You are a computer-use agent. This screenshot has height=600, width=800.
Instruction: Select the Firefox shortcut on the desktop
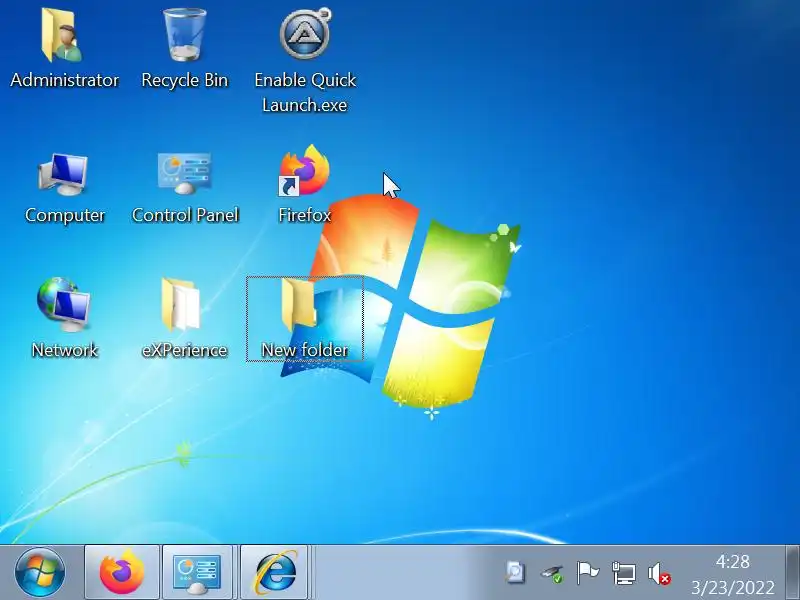[305, 184]
